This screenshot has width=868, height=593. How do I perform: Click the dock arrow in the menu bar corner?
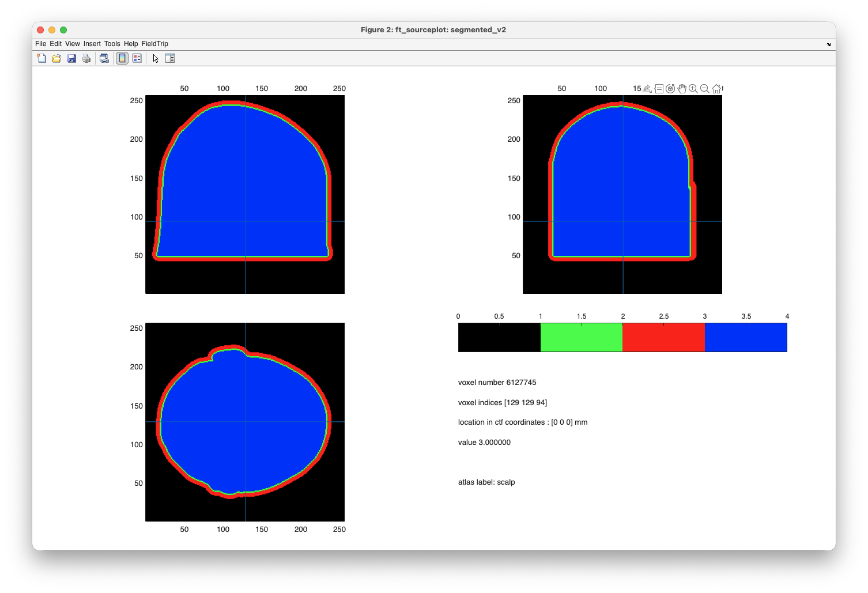click(829, 44)
